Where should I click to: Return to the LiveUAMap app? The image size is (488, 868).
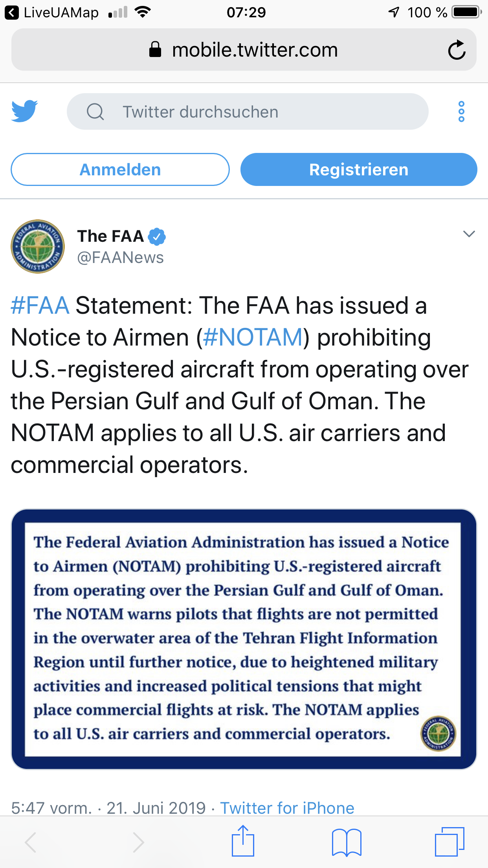[x=52, y=13]
